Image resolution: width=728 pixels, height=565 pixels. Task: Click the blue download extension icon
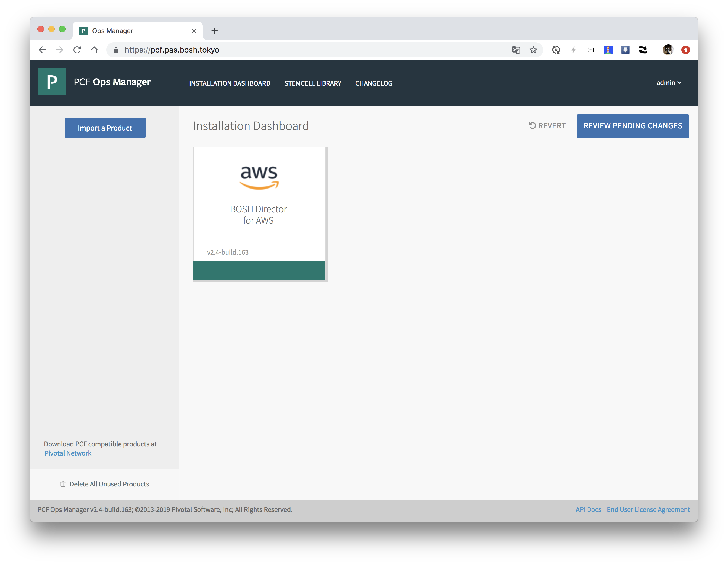pos(625,50)
